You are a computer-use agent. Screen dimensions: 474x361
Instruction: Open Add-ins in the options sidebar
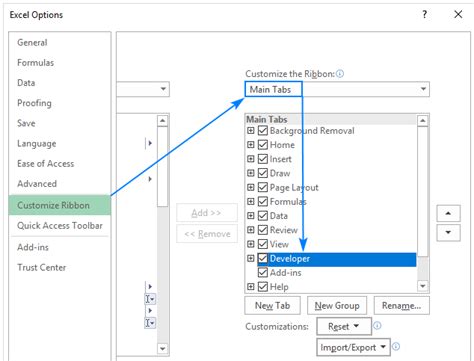click(33, 247)
